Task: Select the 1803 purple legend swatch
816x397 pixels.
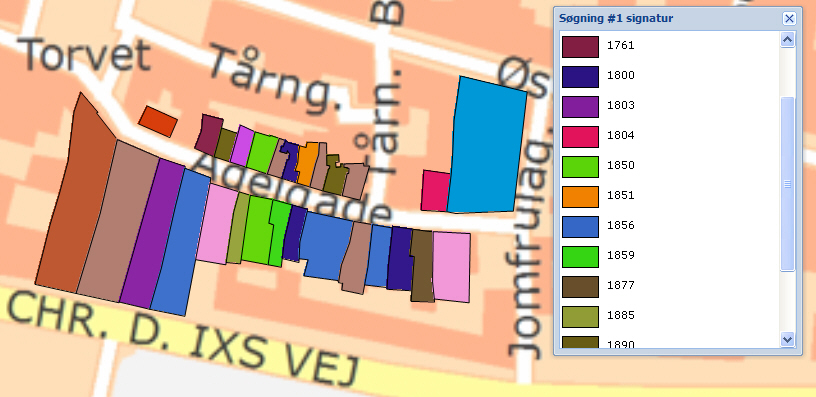Action: [580, 107]
